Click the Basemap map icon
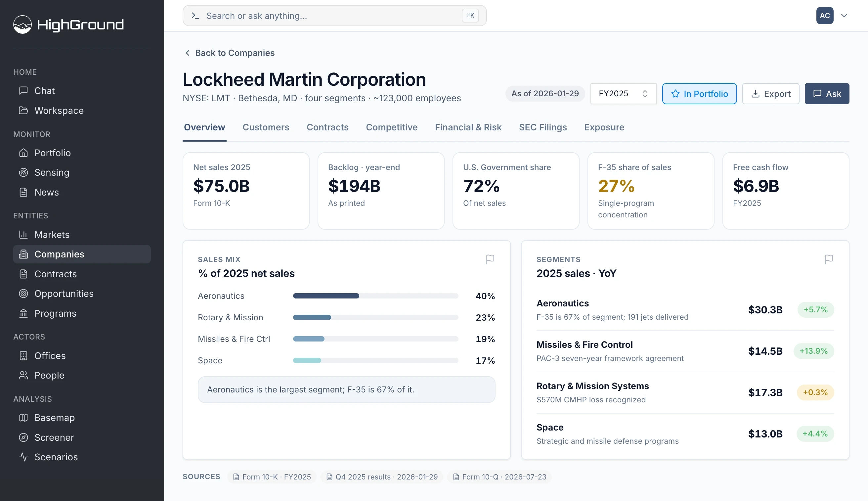The height and width of the screenshot is (501, 868). (23, 418)
